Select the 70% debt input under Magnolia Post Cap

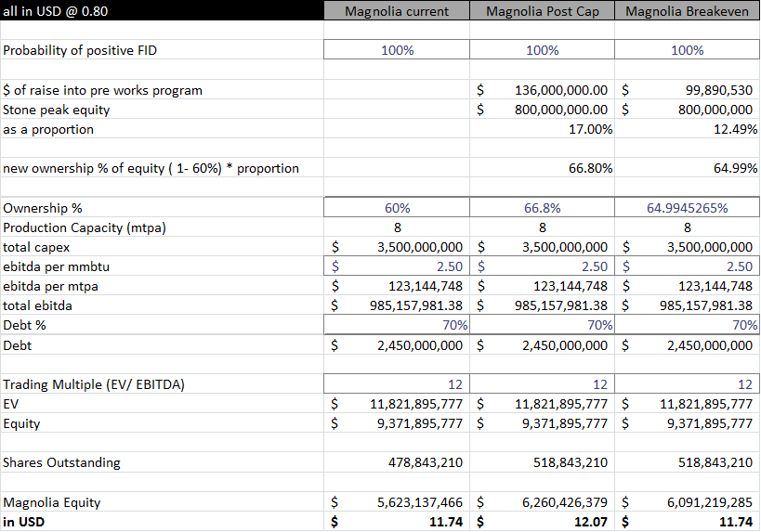pos(542,325)
